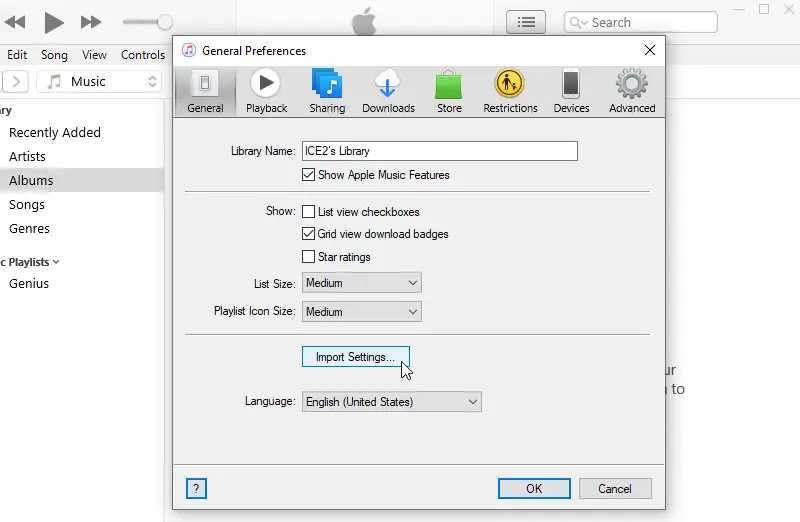The height and width of the screenshot is (522, 800).
Task: Click the iTunes Search field
Action: pos(641,22)
